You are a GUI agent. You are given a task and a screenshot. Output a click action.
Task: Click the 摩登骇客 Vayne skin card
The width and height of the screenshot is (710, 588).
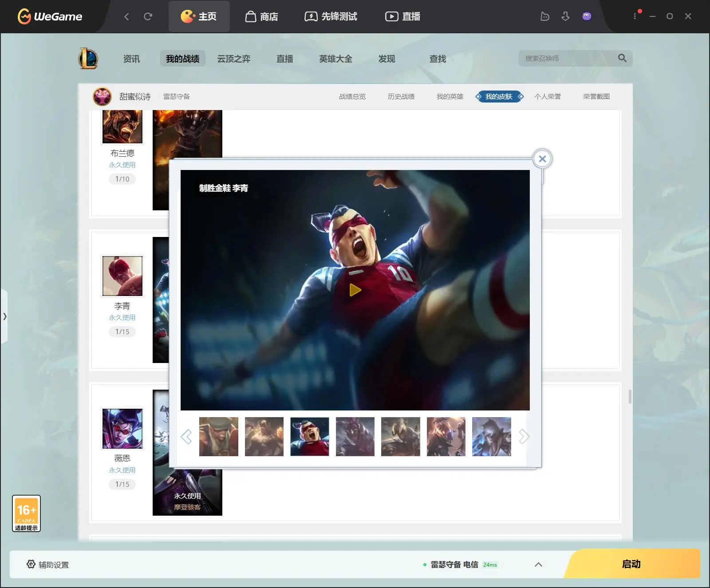187,493
